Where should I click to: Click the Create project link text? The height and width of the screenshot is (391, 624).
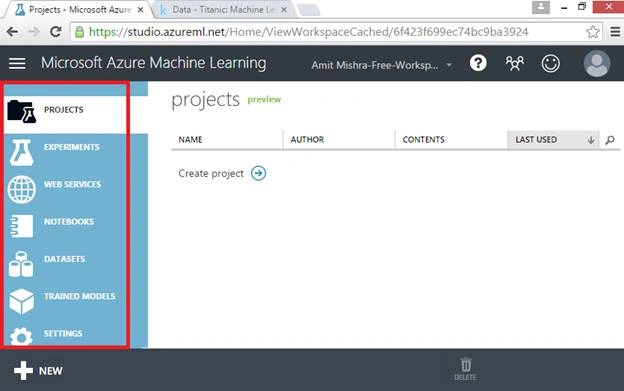211,173
